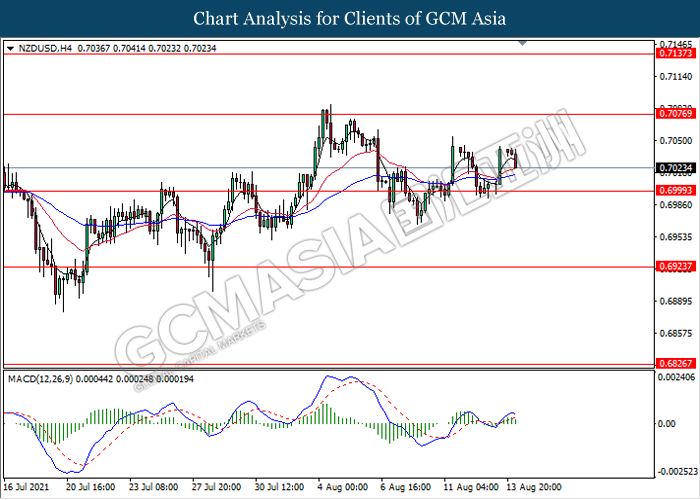Click the 4 Aug 00:00 time label
This screenshot has height=500, width=700.
343,487
